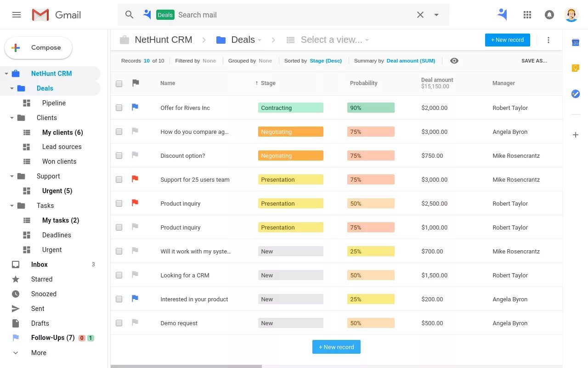This screenshot has height=368, width=588.
Task: Check the Looking for a CRM checkbox
Action: coord(119,275)
